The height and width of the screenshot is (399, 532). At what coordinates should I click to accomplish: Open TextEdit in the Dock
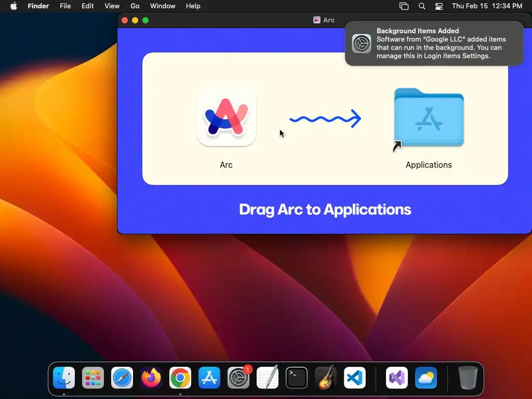tap(268, 378)
